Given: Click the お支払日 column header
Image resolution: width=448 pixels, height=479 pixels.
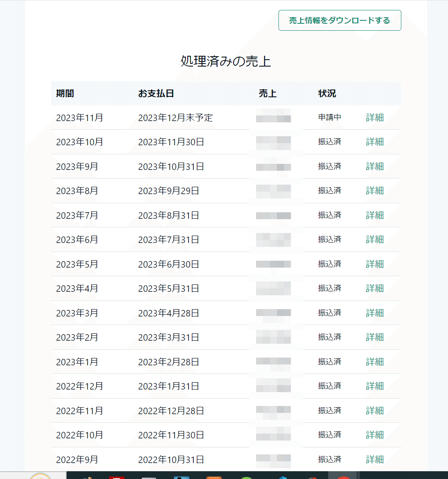Looking at the screenshot, I should [x=156, y=93].
